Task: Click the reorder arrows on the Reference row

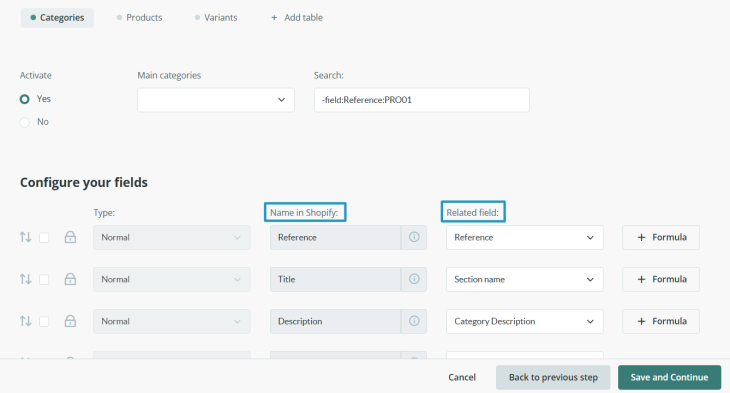Action: [x=26, y=237]
